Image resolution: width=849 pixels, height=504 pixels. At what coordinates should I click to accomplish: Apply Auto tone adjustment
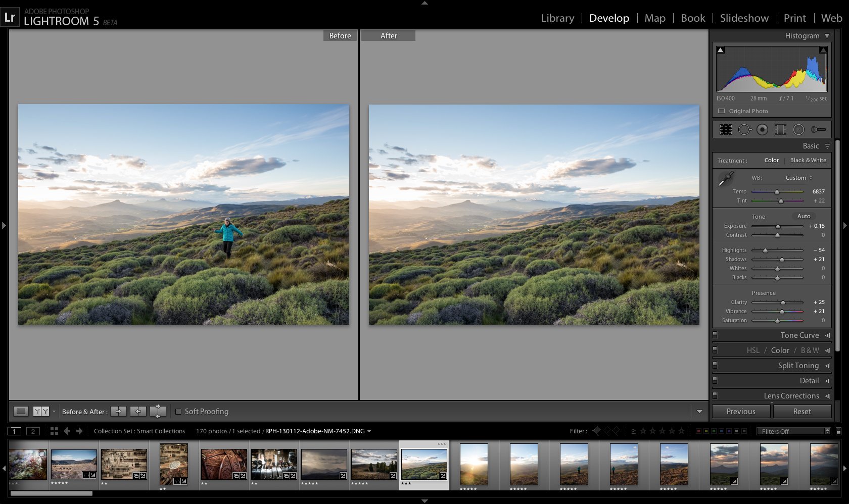[x=804, y=216]
